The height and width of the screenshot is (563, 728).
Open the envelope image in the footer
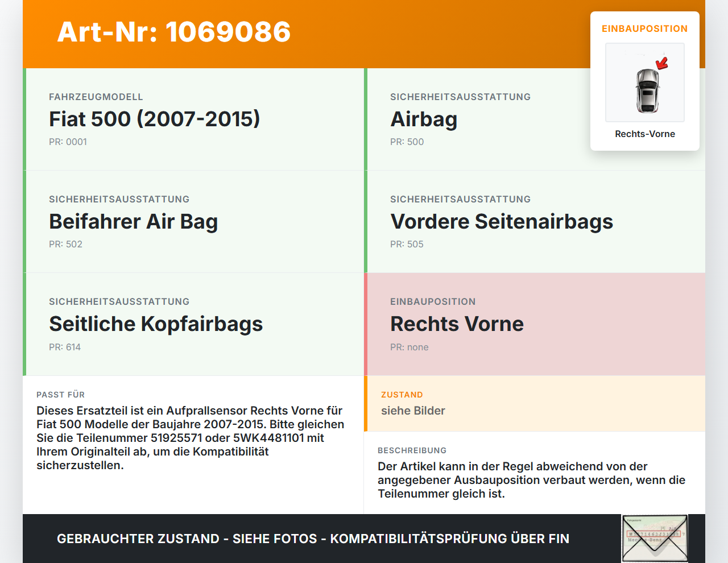click(x=655, y=539)
